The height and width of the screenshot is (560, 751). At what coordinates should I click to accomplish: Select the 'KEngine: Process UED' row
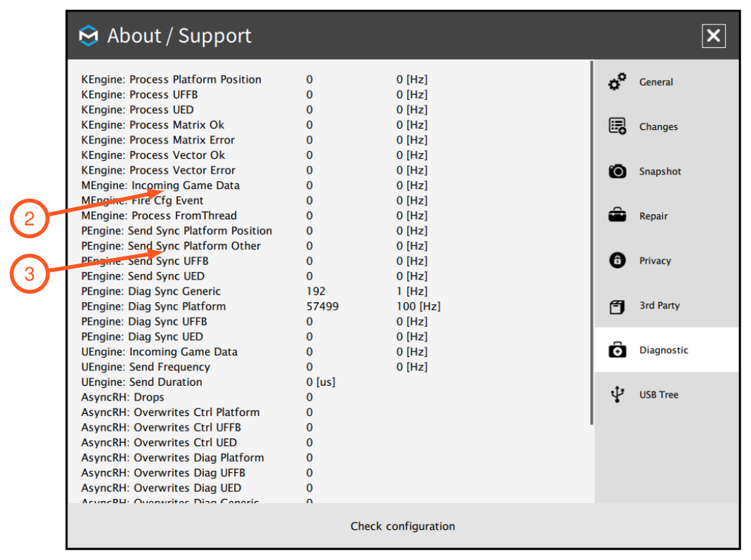[255, 110]
